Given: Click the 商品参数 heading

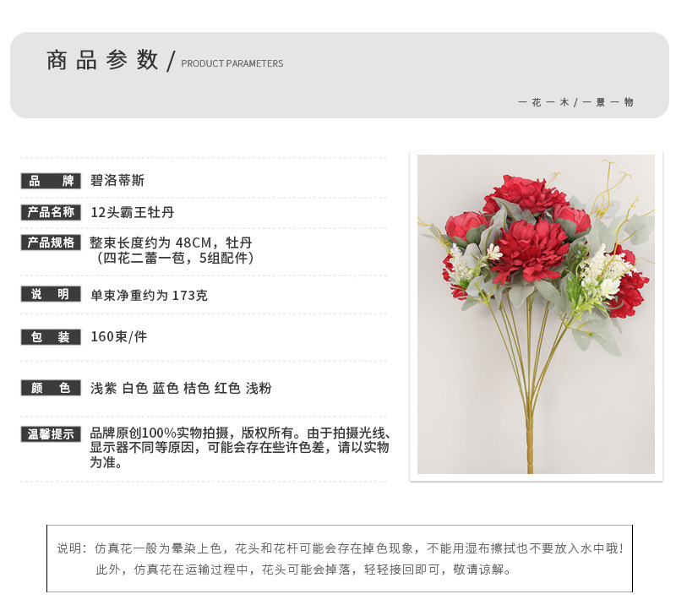Looking at the screenshot, I should point(102,60).
